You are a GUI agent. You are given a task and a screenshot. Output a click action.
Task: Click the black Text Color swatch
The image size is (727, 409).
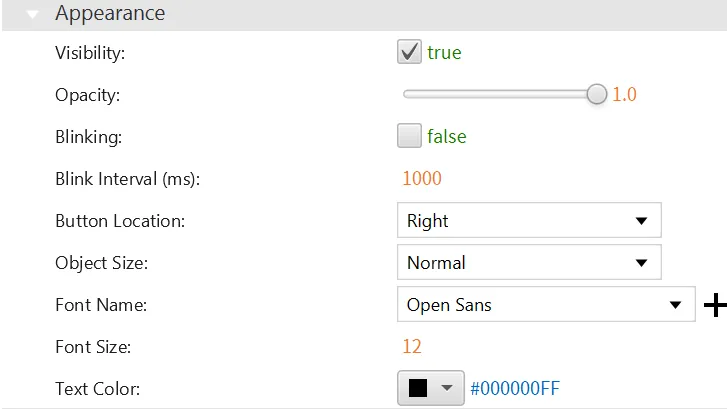pyautogui.click(x=418, y=389)
